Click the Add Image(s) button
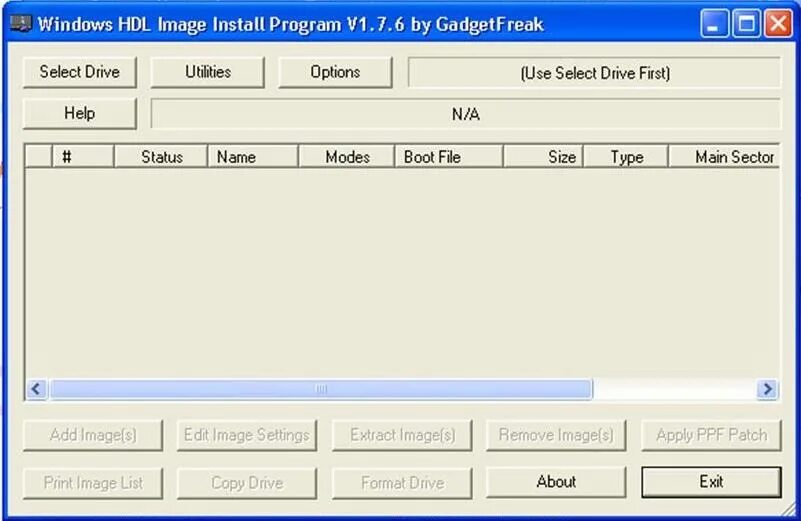Viewport: 801px width, 521px height. pyautogui.click(x=93, y=435)
